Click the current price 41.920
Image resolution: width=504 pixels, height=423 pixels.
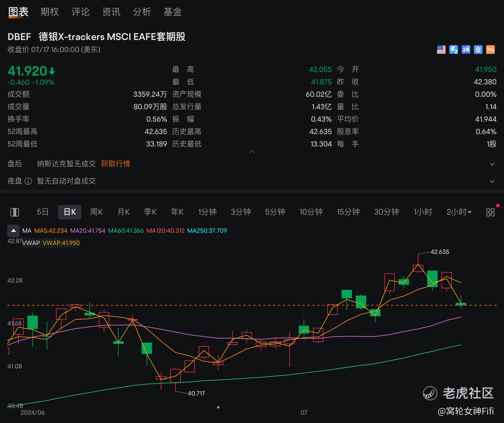(x=27, y=71)
